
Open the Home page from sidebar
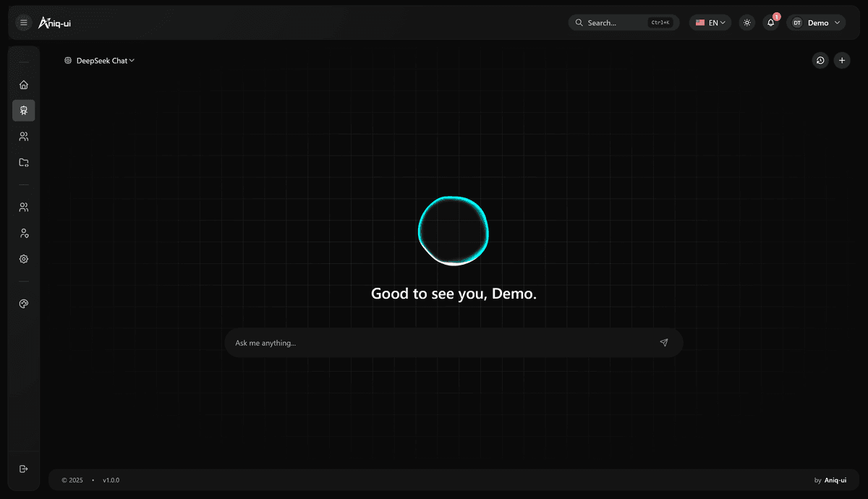click(24, 85)
